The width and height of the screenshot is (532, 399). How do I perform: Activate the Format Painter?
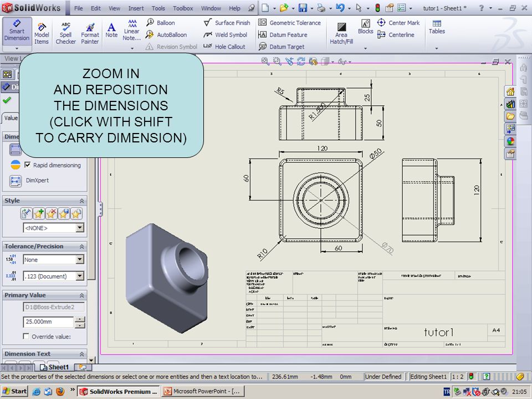click(90, 33)
